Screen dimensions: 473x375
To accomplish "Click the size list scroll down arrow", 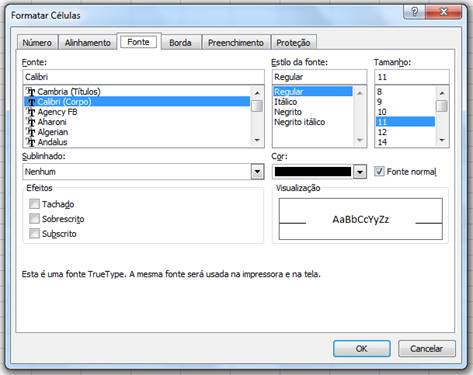I will (x=442, y=140).
